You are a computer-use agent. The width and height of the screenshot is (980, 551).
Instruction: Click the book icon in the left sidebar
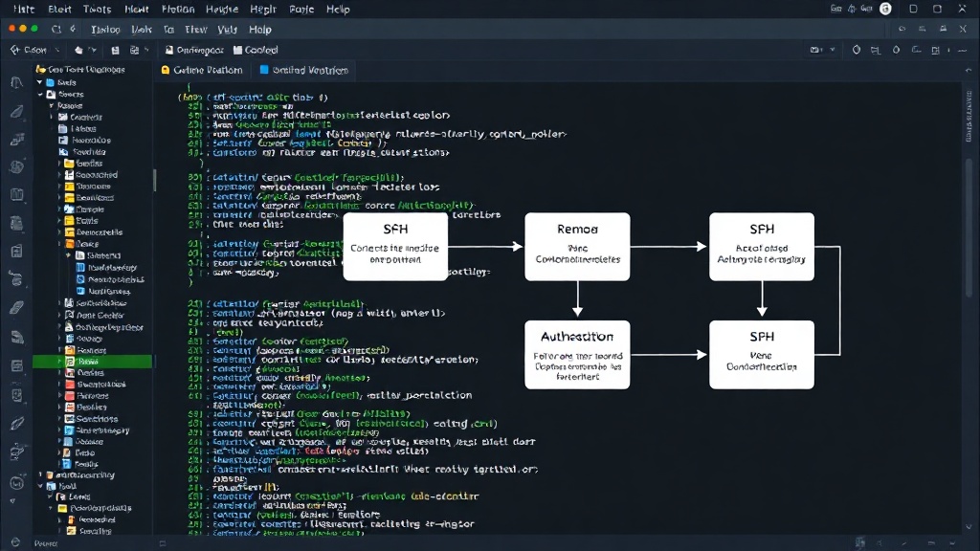coord(17,195)
